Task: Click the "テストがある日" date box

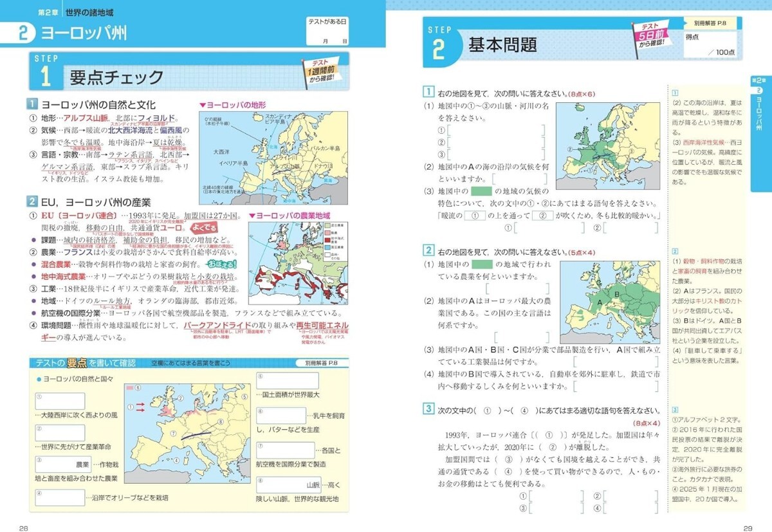Action: coord(327,30)
